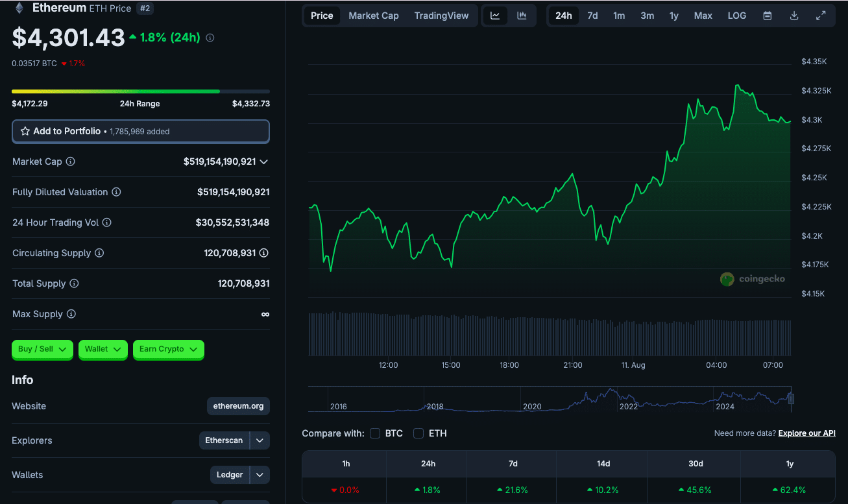The image size is (848, 504).
Task: Click the $519,154,190,921 Fully Diluted Valuation value
Action: [234, 192]
